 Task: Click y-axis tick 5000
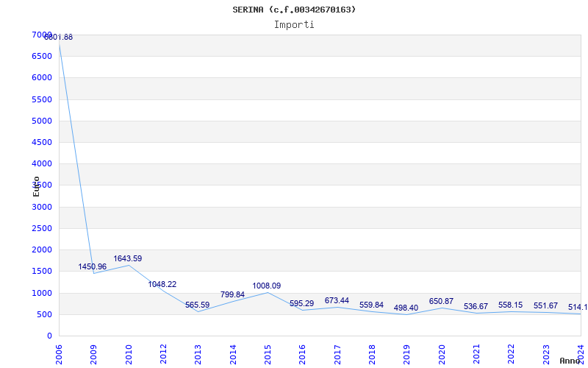point(42,121)
